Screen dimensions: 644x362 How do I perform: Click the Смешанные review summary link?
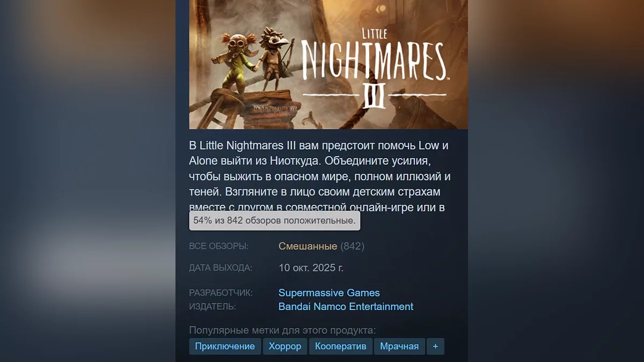(308, 246)
